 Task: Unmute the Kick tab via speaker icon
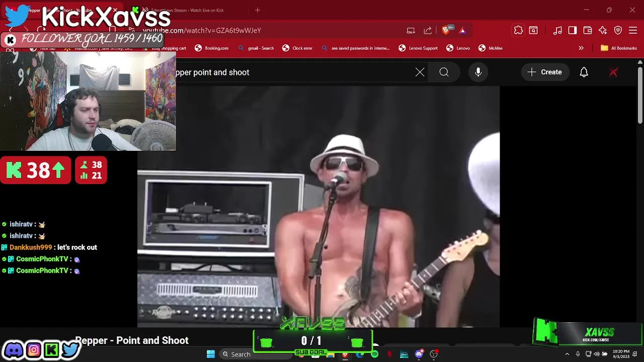(145, 10)
